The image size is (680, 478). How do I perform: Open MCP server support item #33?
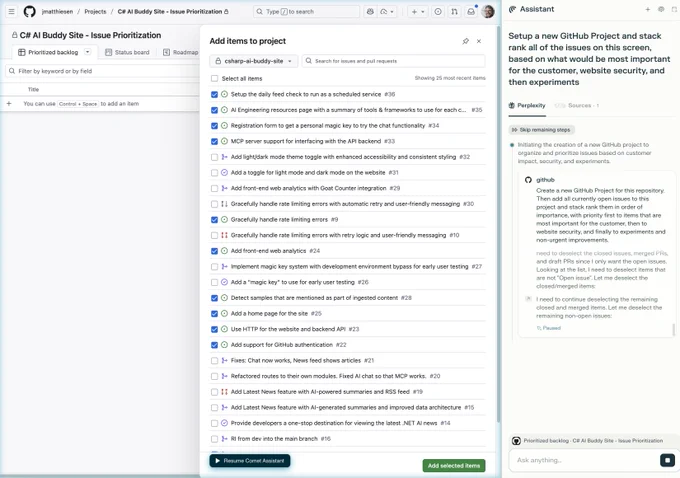[x=306, y=141]
